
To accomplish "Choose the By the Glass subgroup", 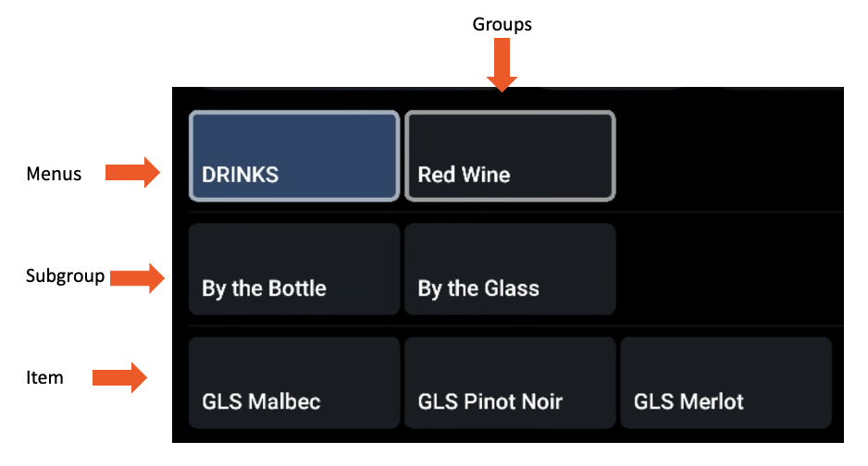I will click(510, 269).
